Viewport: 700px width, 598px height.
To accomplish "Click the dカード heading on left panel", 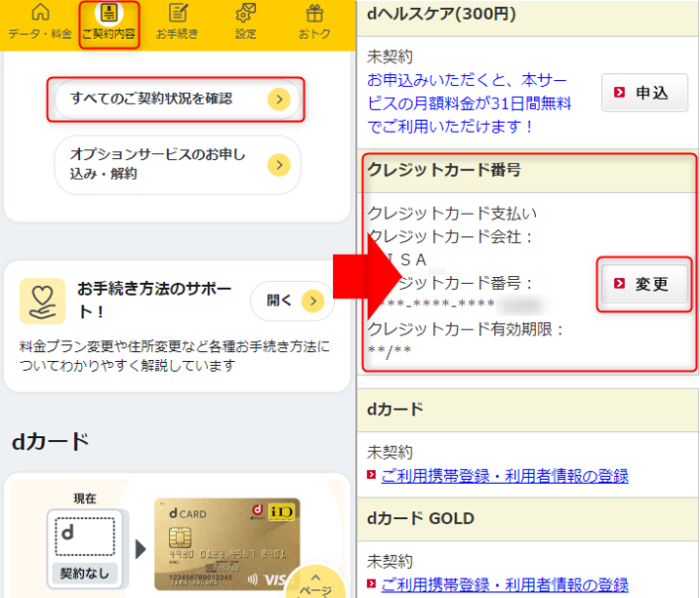I will click(x=51, y=442).
